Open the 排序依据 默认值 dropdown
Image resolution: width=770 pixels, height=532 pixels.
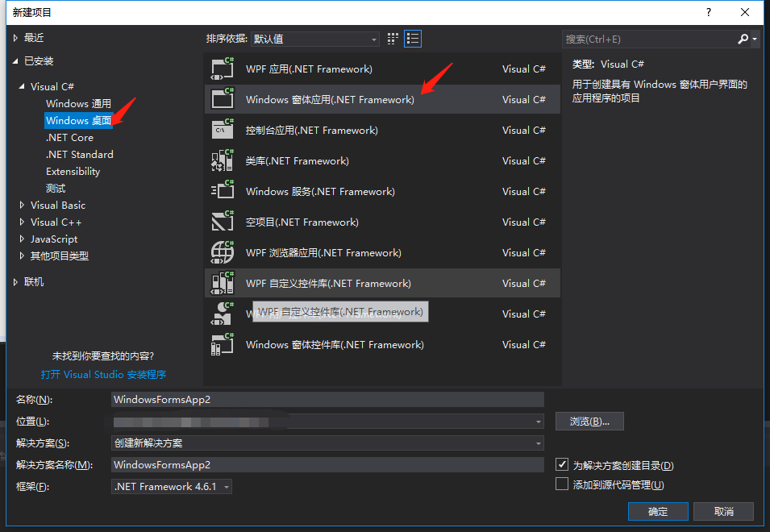[315, 39]
